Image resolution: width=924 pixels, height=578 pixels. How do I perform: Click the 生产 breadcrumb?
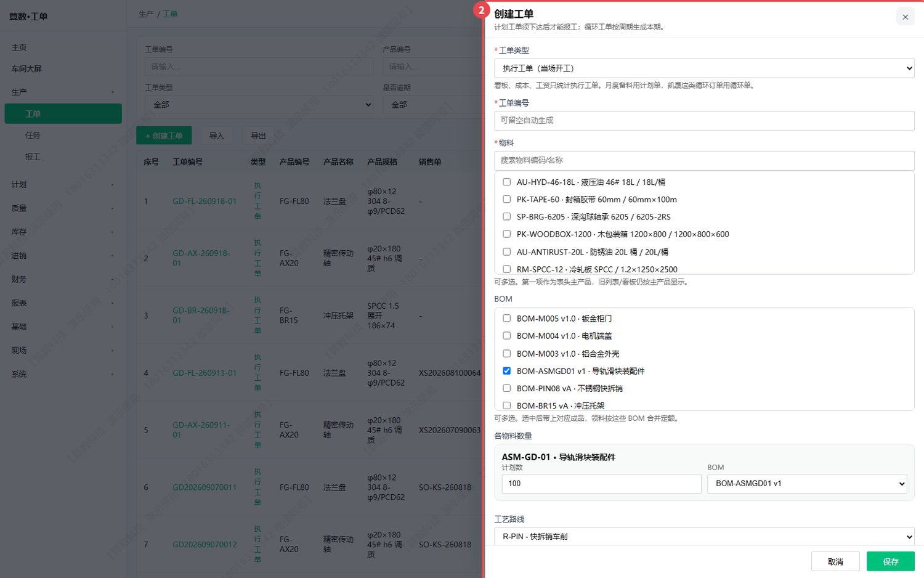(146, 14)
